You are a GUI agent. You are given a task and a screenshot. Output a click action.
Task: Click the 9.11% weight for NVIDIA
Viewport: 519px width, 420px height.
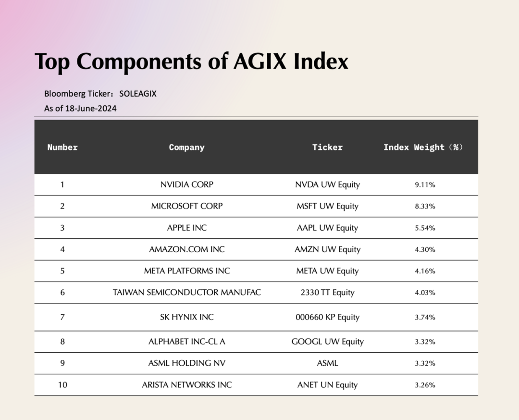(425, 185)
